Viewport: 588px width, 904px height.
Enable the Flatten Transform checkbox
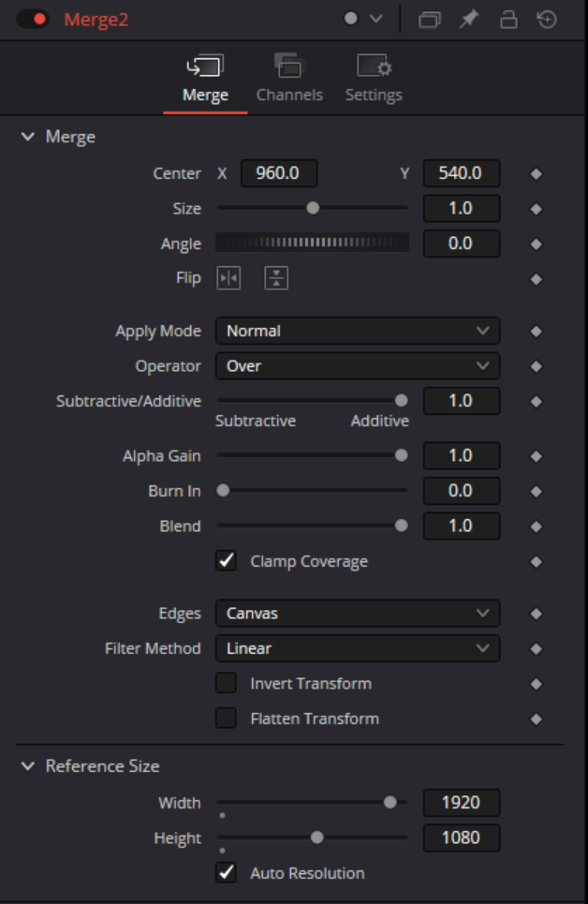[226, 719]
